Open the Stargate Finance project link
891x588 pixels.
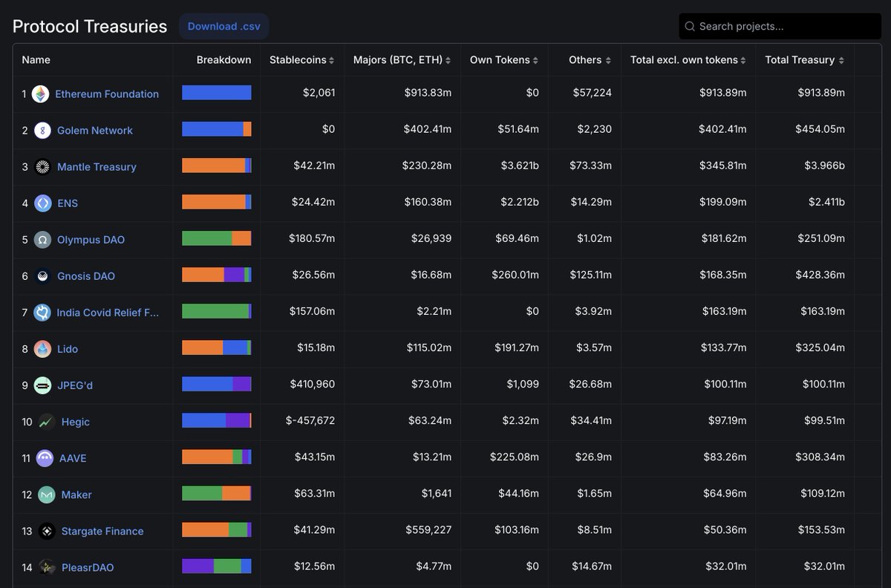tap(102, 530)
